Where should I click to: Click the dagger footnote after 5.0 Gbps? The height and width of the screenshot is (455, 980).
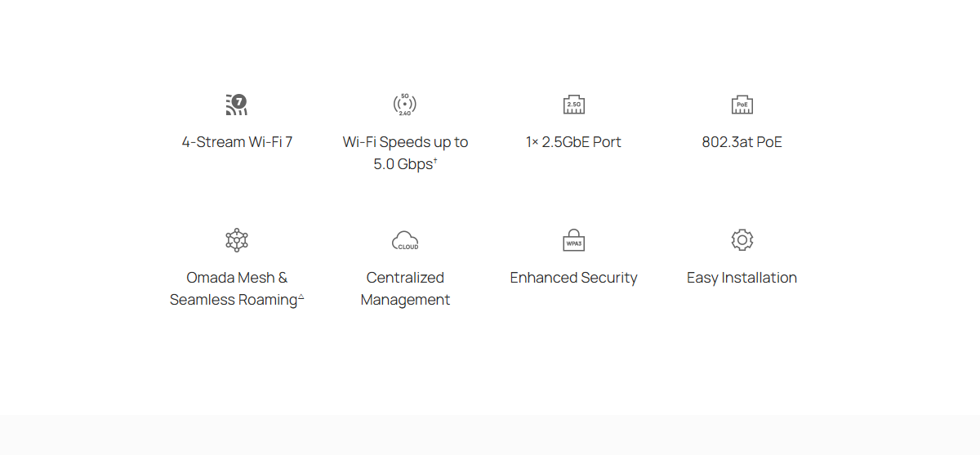[x=435, y=160]
